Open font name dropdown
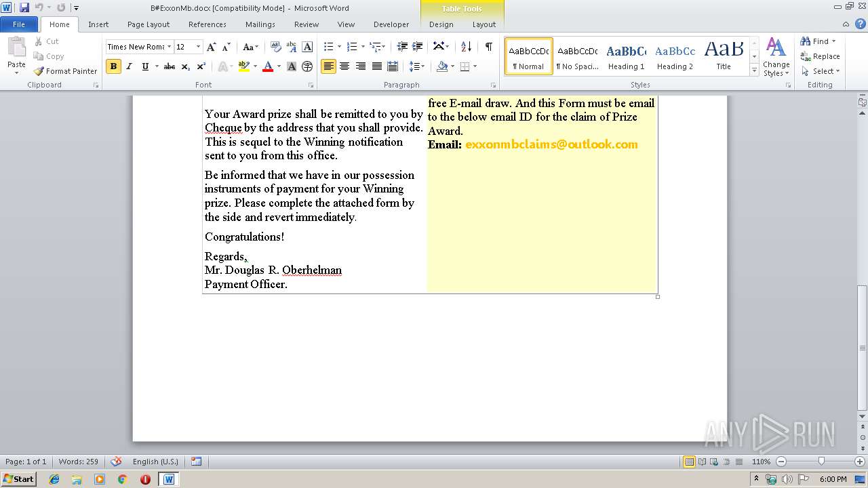 (170, 47)
